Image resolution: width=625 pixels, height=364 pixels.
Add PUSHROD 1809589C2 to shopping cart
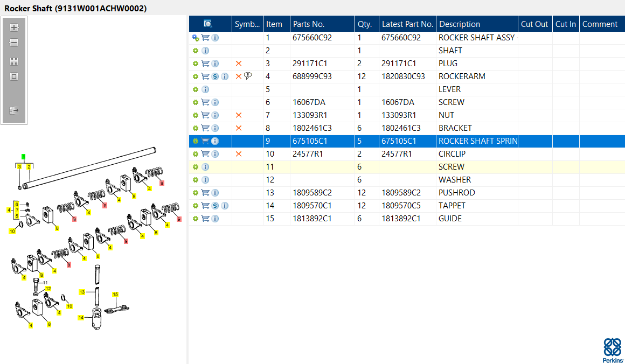click(205, 193)
